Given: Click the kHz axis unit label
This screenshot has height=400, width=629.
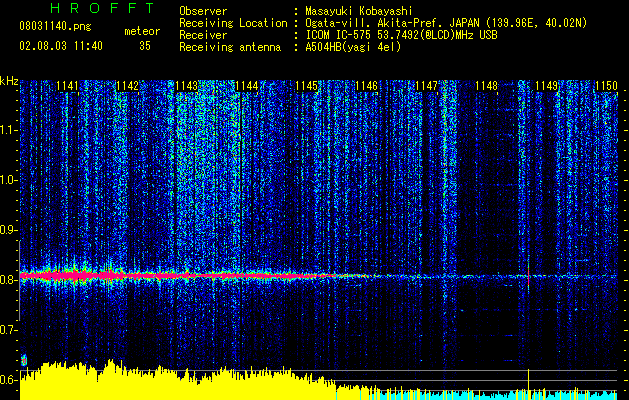Looking at the screenshot, I should [x=9, y=81].
